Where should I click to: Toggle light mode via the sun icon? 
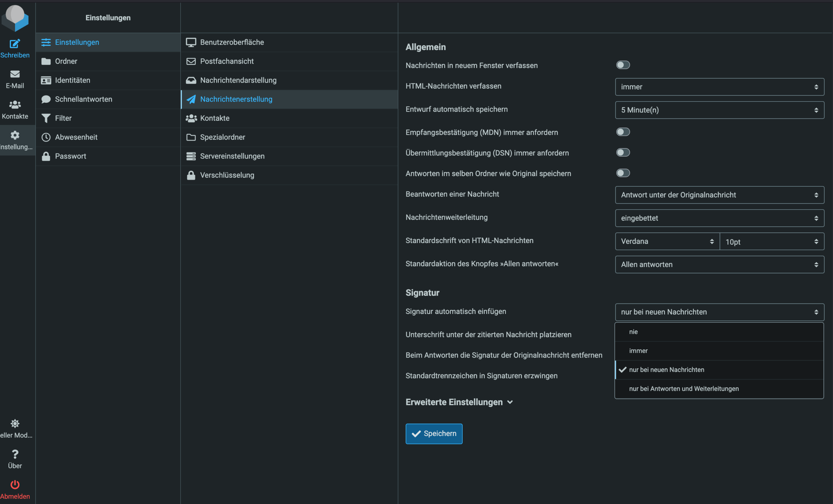(x=15, y=424)
